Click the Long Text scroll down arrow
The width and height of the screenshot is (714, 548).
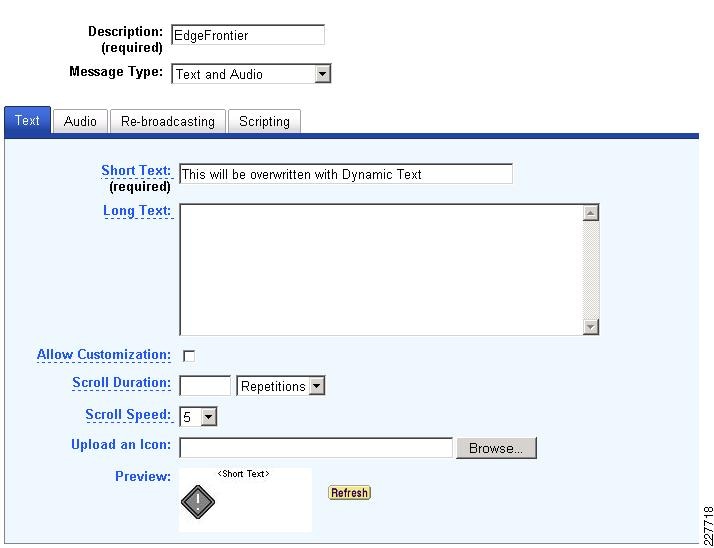click(591, 327)
